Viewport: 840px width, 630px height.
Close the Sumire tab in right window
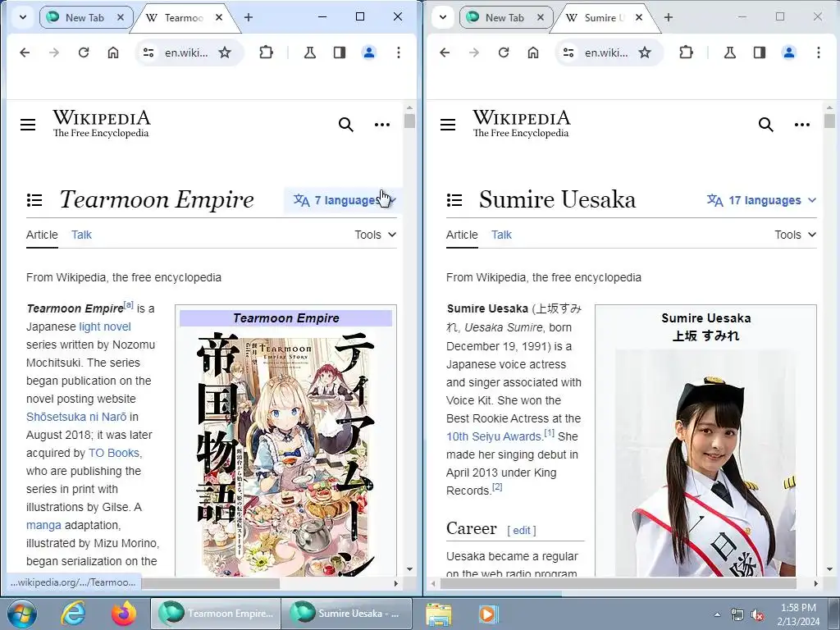(x=639, y=18)
